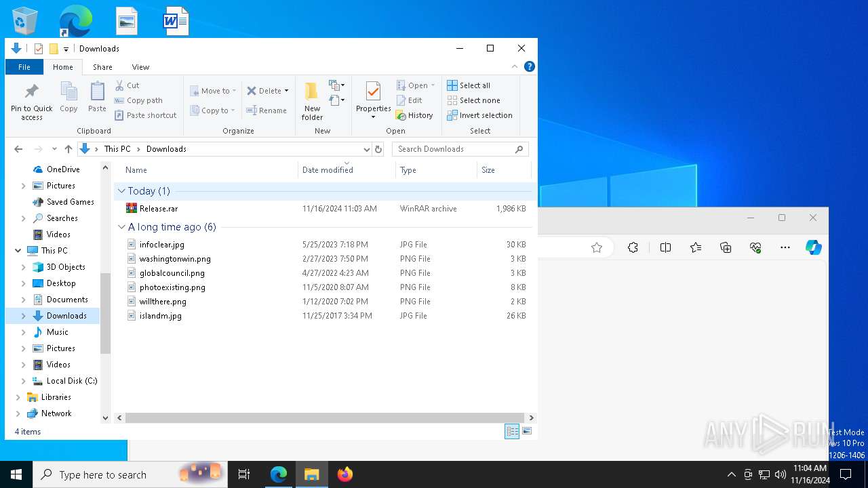Open Edge split screen icon

(665, 248)
